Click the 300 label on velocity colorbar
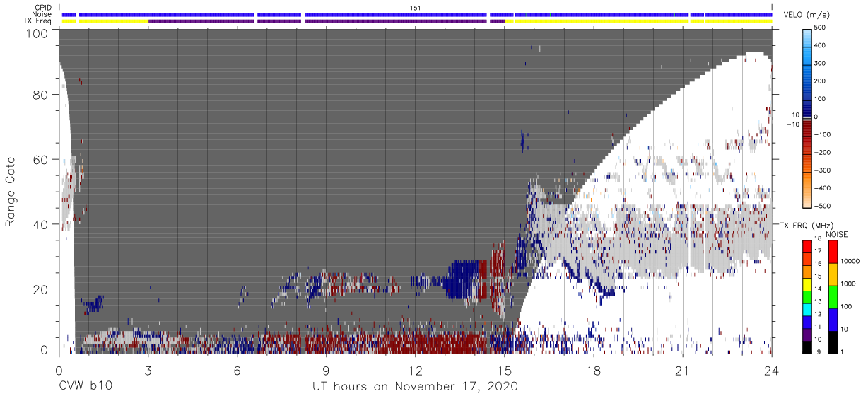 [x=820, y=64]
